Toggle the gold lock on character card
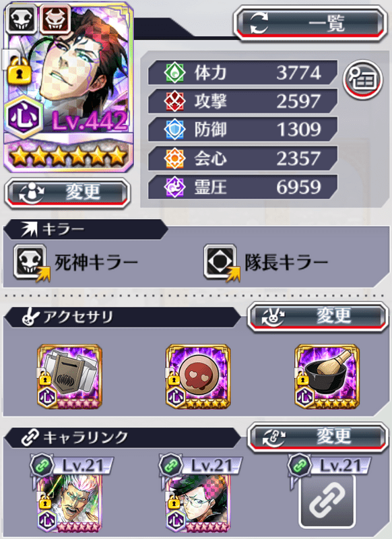 (x=20, y=71)
